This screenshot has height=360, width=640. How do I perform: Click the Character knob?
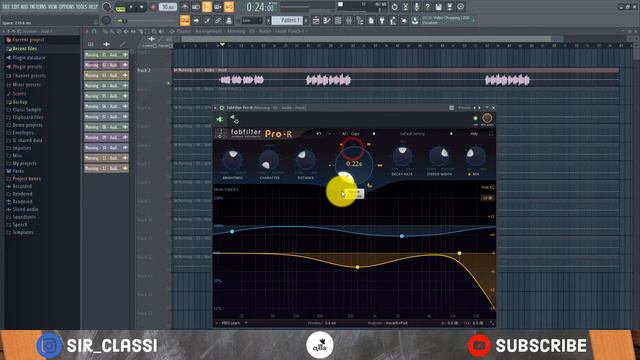tap(269, 160)
